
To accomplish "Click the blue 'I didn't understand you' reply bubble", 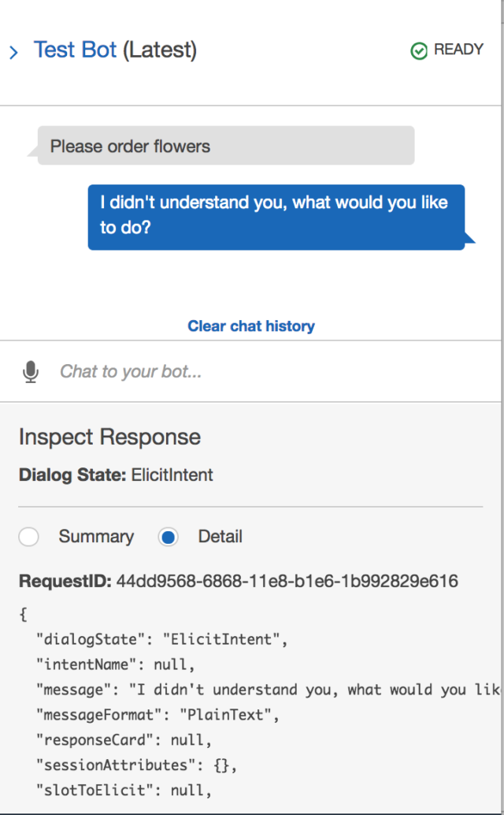I will click(276, 215).
